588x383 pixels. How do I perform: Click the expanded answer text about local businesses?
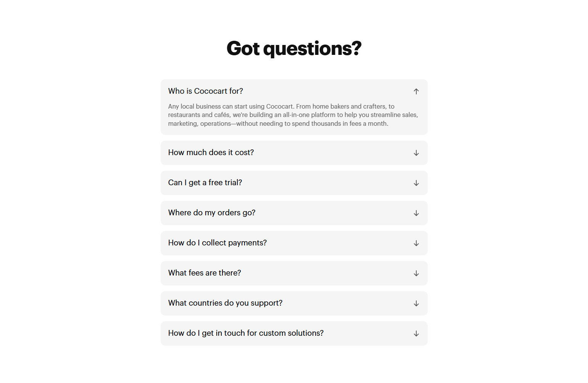coord(293,115)
